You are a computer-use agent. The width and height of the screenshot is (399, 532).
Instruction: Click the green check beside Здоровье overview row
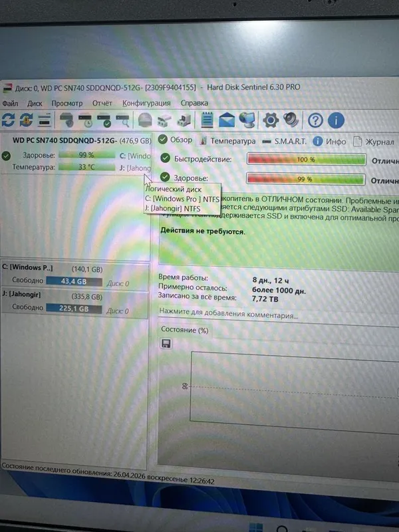pos(165,177)
